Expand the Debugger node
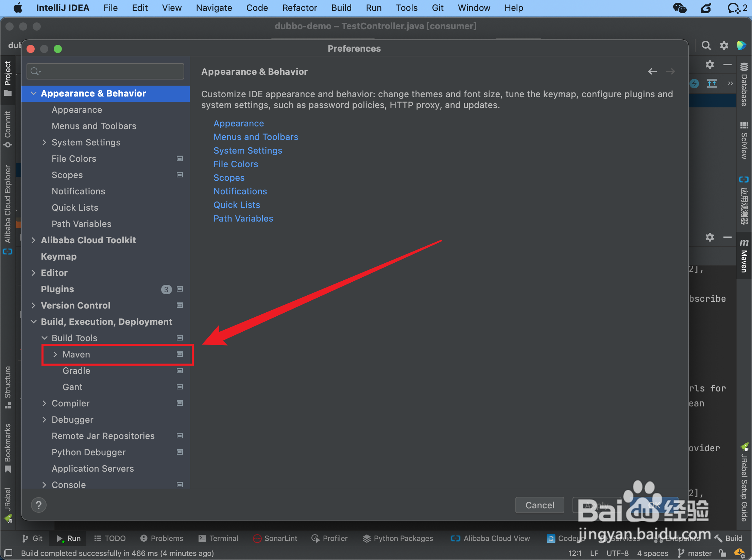 click(x=44, y=419)
